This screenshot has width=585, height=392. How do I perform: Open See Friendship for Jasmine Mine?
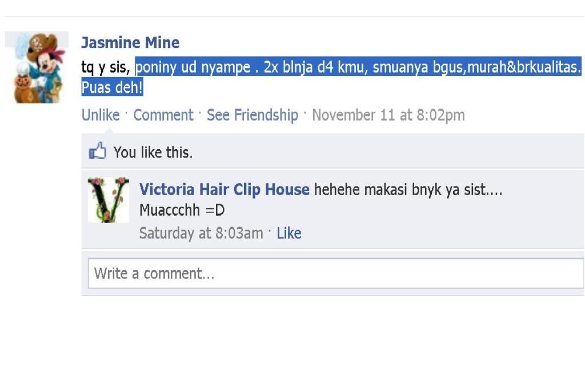[x=253, y=115]
